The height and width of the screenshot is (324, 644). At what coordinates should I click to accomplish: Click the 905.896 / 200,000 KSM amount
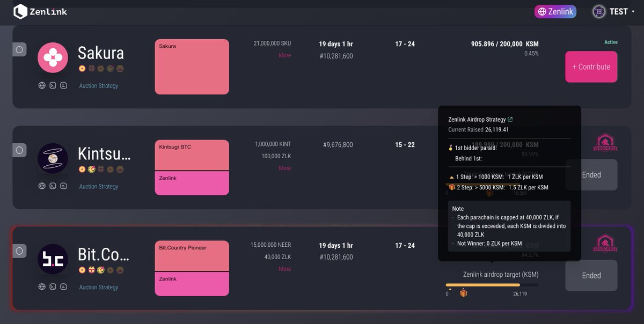pos(505,44)
